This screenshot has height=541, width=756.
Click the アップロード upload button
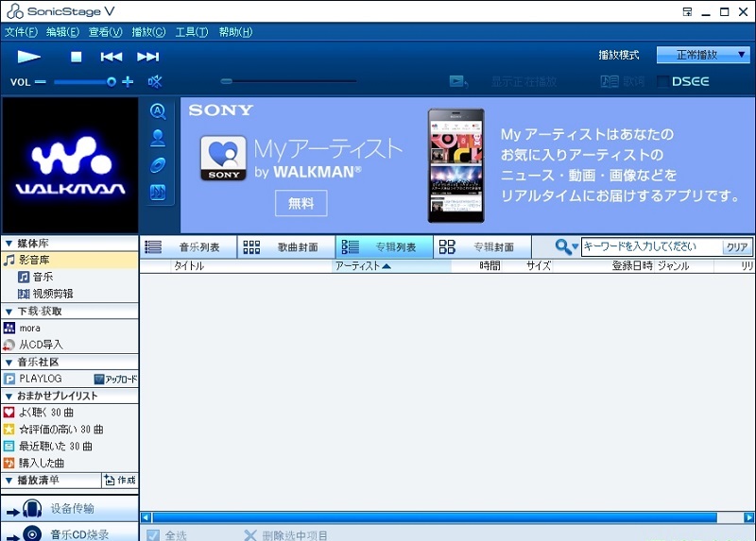click(x=115, y=380)
